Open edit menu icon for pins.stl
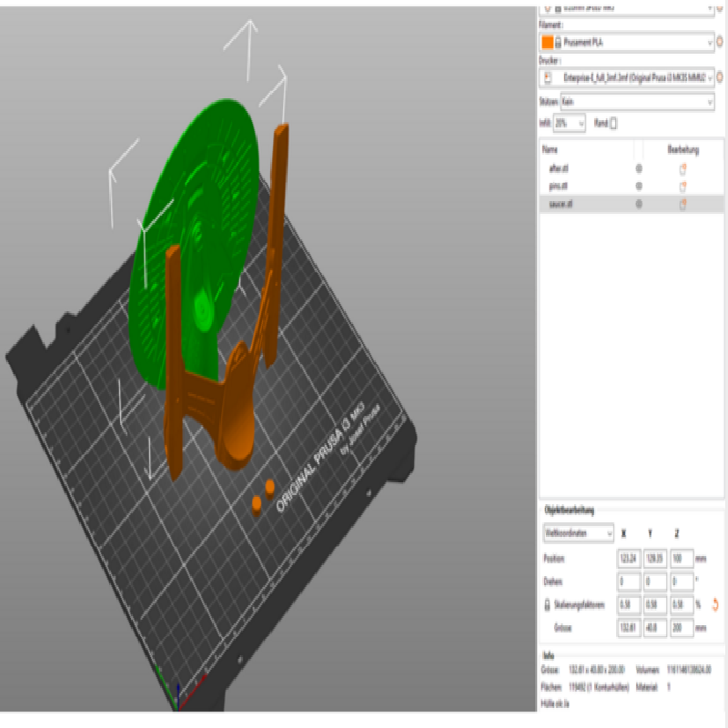Image resolution: width=728 pixels, height=728 pixels. (x=683, y=187)
